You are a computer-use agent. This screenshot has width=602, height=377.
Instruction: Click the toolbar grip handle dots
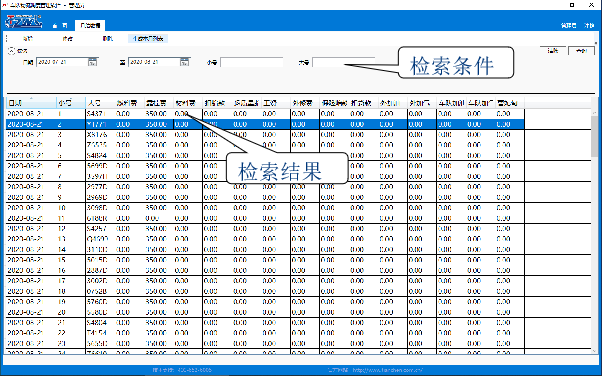click(7, 38)
